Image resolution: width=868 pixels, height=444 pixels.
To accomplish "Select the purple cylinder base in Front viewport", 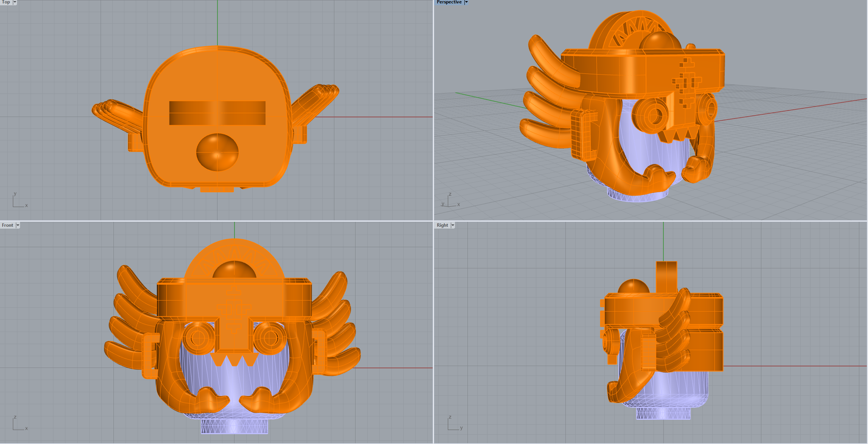I will coord(234,427).
